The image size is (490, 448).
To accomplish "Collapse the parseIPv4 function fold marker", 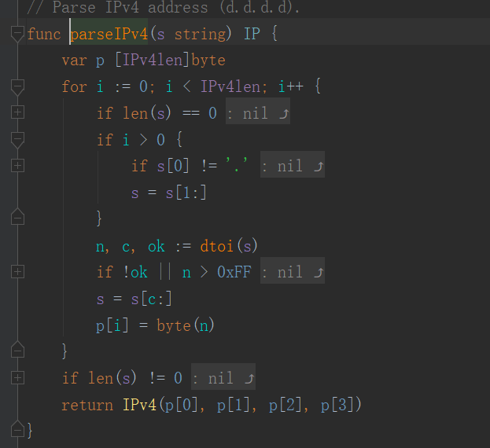I will (17, 34).
